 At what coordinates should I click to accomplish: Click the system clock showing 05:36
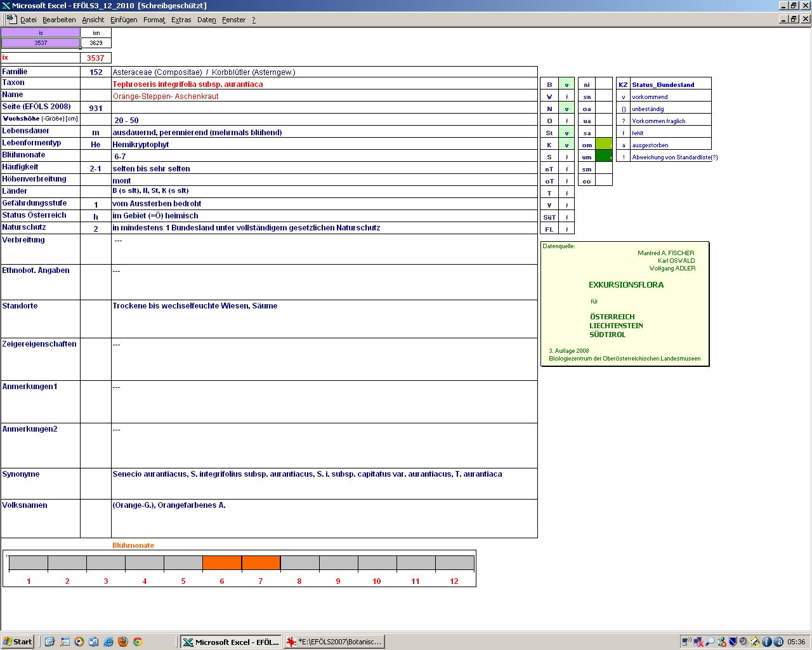(796, 642)
